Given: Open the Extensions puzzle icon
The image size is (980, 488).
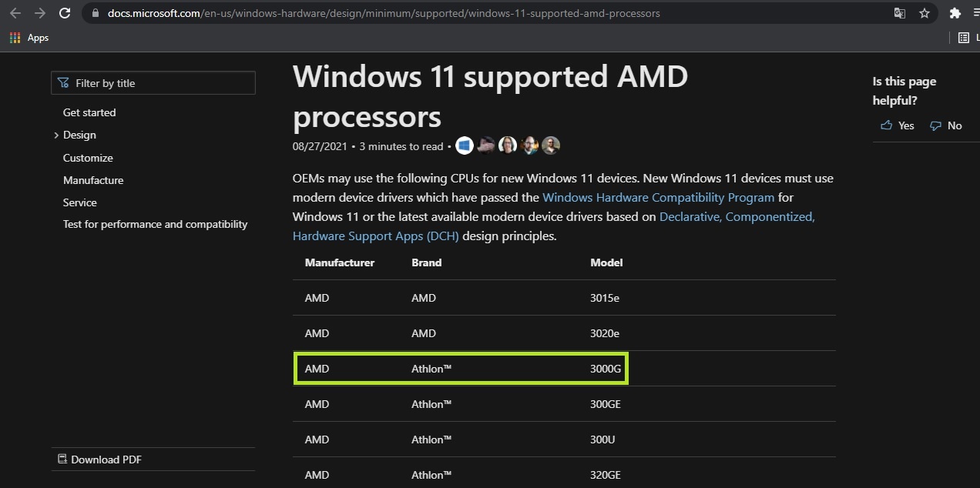Looking at the screenshot, I should click(x=955, y=13).
